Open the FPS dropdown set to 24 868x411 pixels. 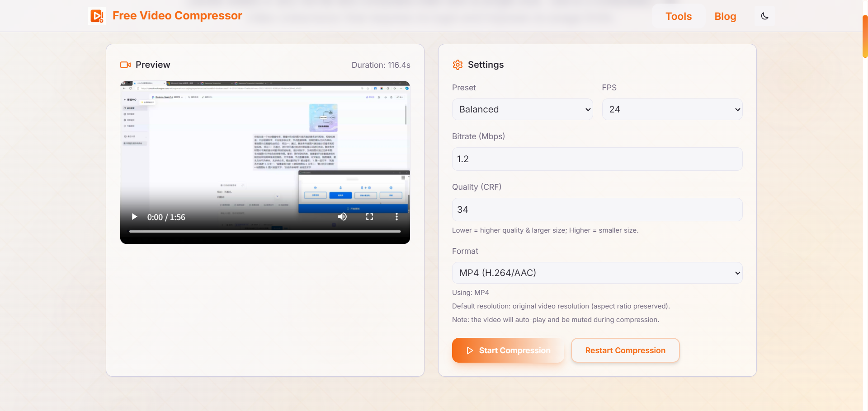pyautogui.click(x=672, y=109)
